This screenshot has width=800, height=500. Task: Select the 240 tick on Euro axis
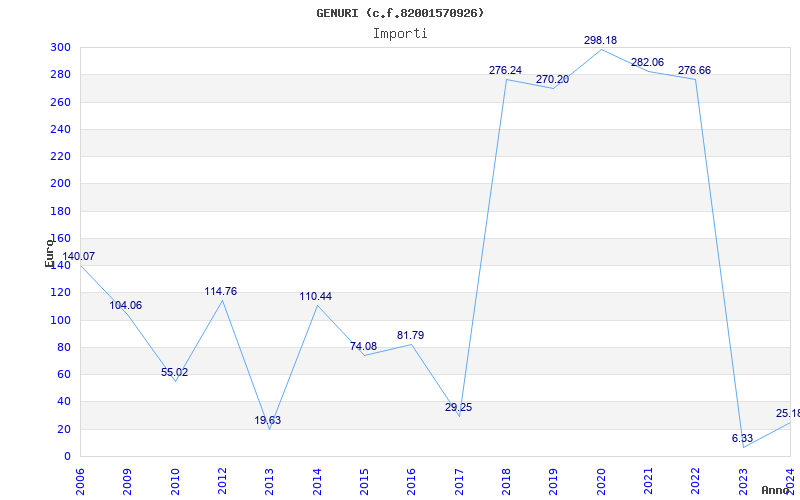(60, 129)
